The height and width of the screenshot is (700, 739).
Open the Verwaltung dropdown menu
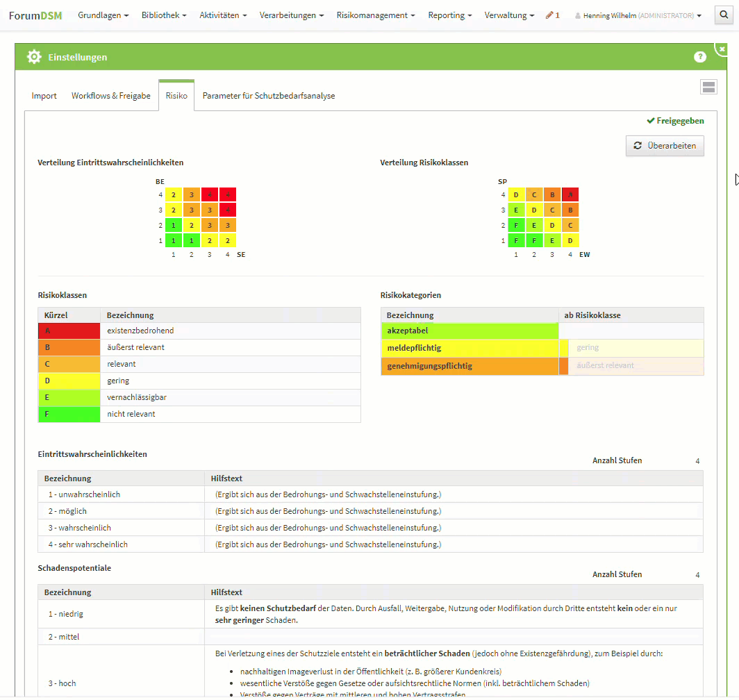(509, 15)
